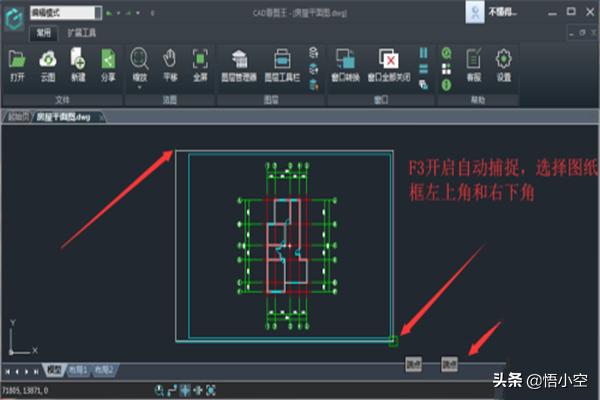Image resolution: width=600 pixels, height=400 pixels.
Task: Click the 窗口转换 window switch icon
Action: point(345,59)
